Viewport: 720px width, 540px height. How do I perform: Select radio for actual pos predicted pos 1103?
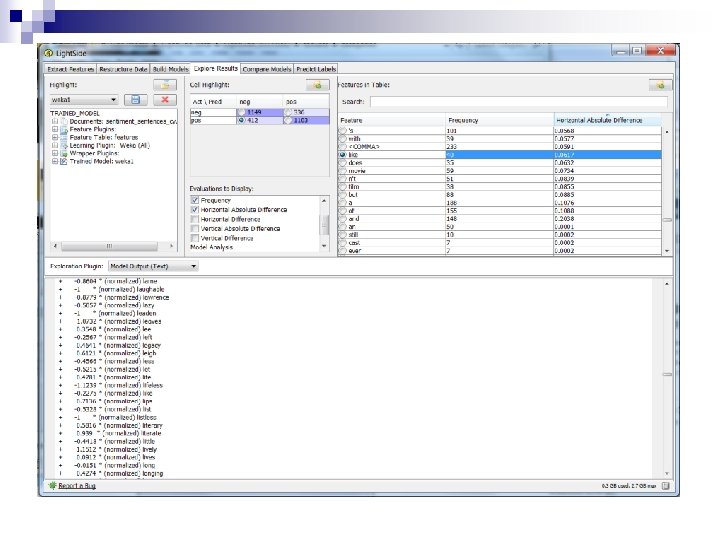point(288,120)
